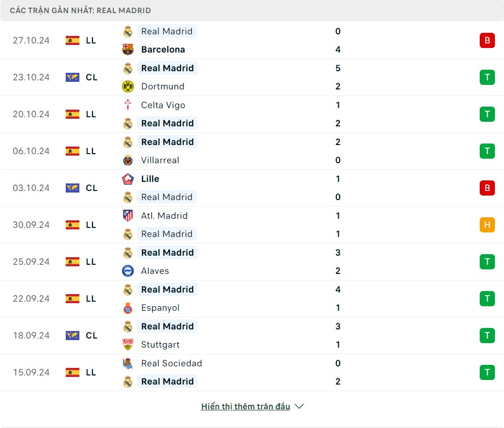504x428 pixels.
Task: Click the Barcelona club crest icon
Action: click(128, 50)
